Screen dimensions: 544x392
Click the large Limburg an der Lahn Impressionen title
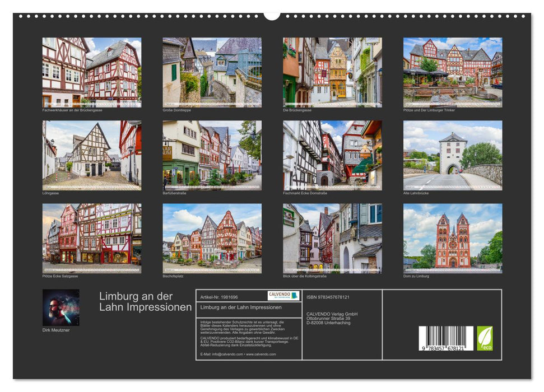[145, 301]
